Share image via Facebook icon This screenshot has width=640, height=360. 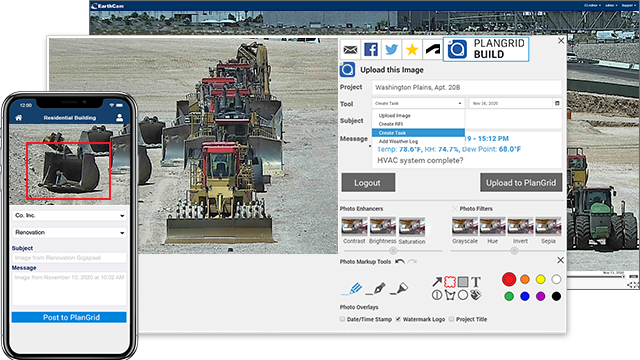click(x=371, y=50)
